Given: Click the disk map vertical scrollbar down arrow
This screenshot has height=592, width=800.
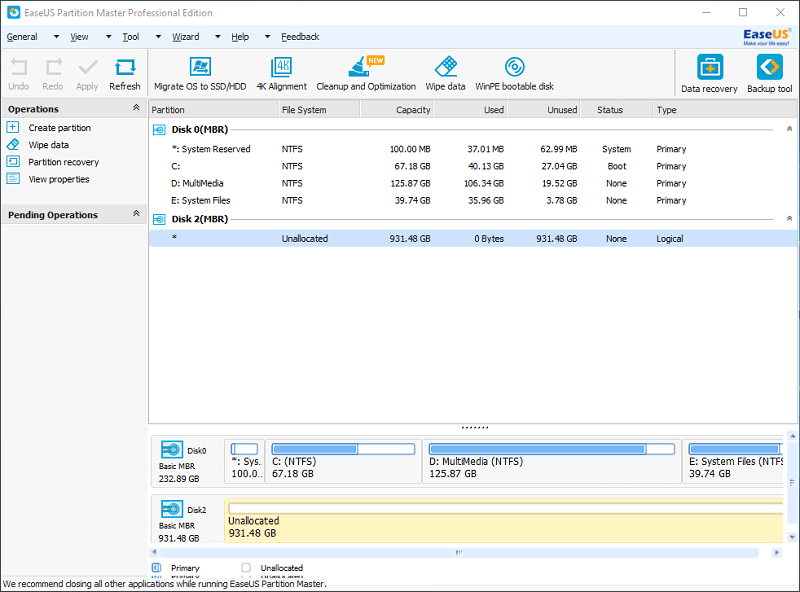Looking at the screenshot, I should [792, 537].
